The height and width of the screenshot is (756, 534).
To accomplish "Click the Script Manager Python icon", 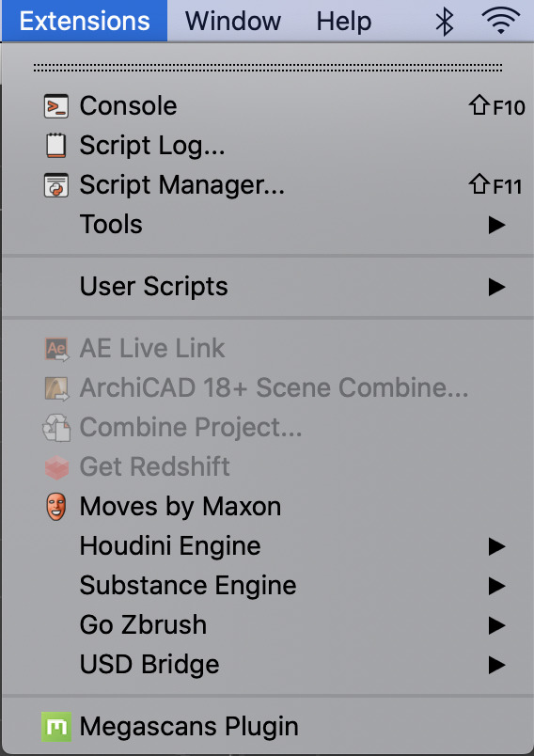I will [56, 185].
